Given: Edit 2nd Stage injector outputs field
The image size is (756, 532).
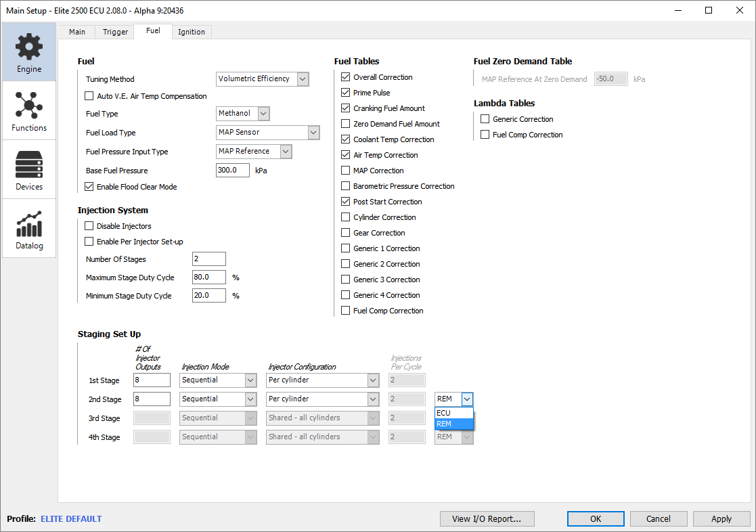Looking at the screenshot, I should pos(152,399).
